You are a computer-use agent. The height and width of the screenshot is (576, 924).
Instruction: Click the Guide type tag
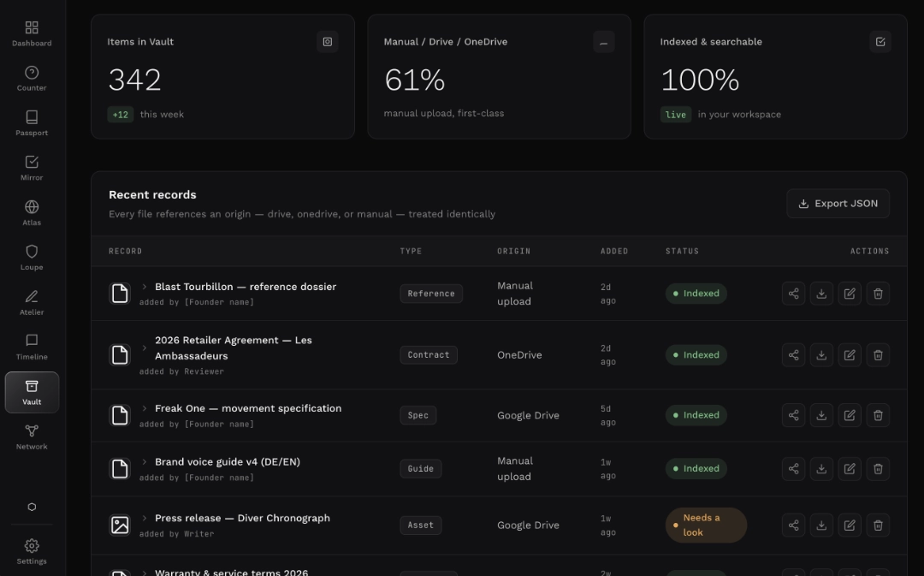click(421, 469)
